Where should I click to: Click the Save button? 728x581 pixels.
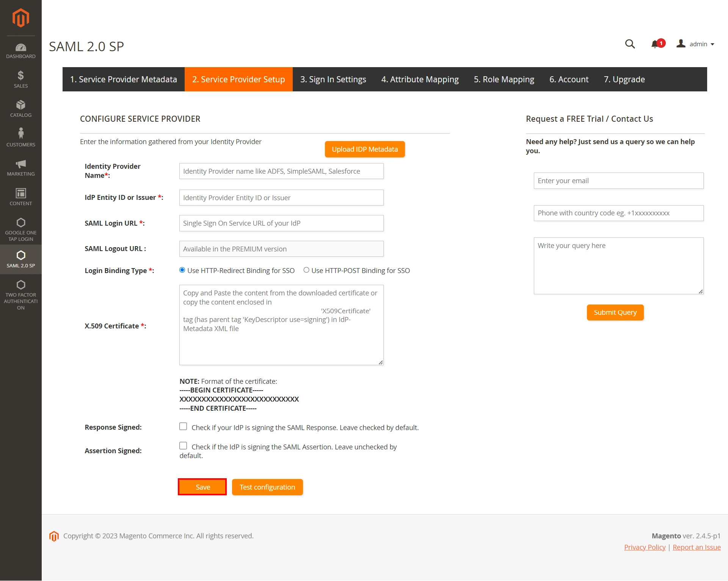pyautogui.click(x=203, y=487)
